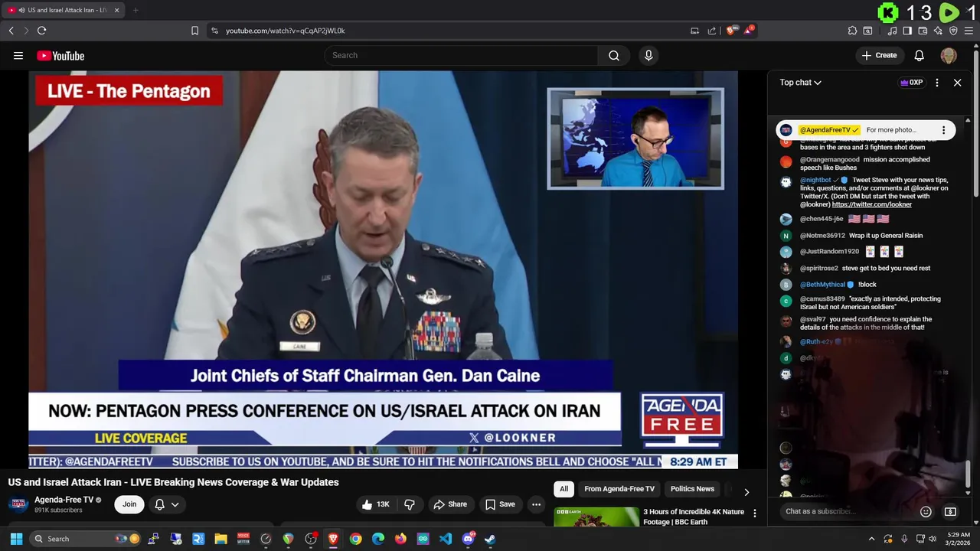This screenshot has width=980, height=551.
Task: Start voice search with microphone icon
Action: 648,55
